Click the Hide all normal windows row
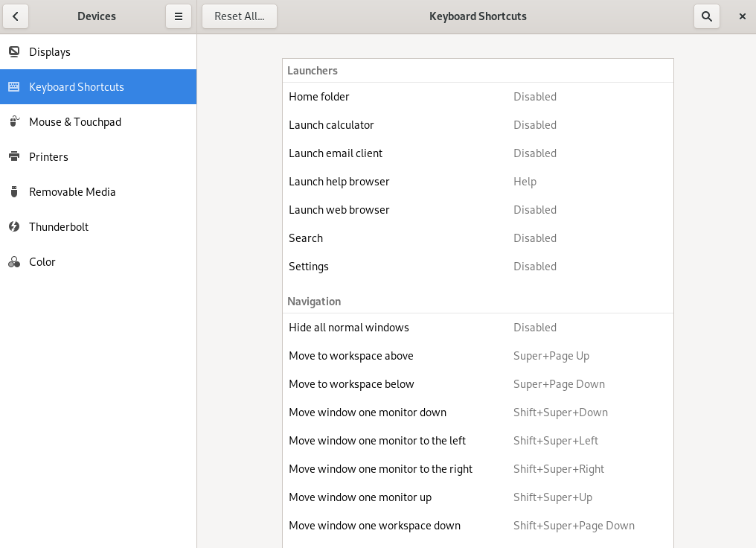Screen dimensions: 756x548 (x=478, y=328)
